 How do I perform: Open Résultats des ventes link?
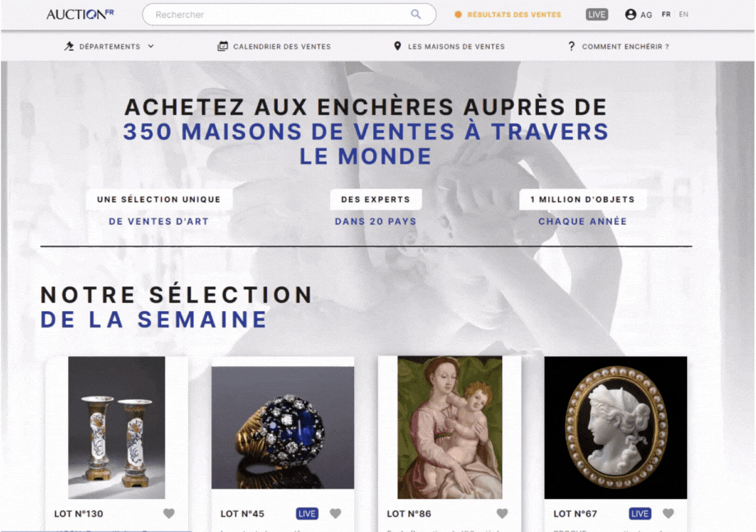click(514, 15)
